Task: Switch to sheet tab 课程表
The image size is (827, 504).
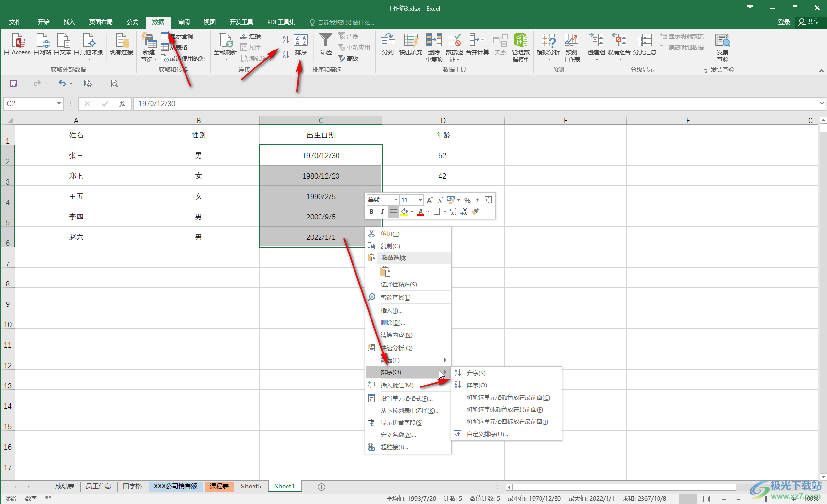Action: tap(219, 486)
